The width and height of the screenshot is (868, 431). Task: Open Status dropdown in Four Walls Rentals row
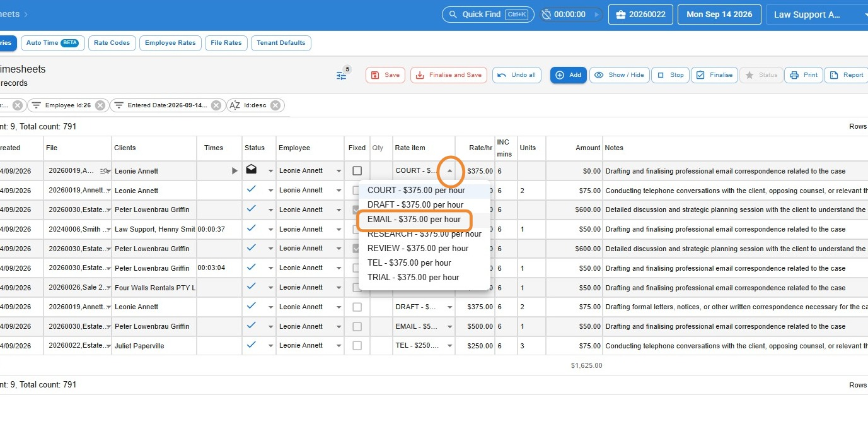point(271,288)
